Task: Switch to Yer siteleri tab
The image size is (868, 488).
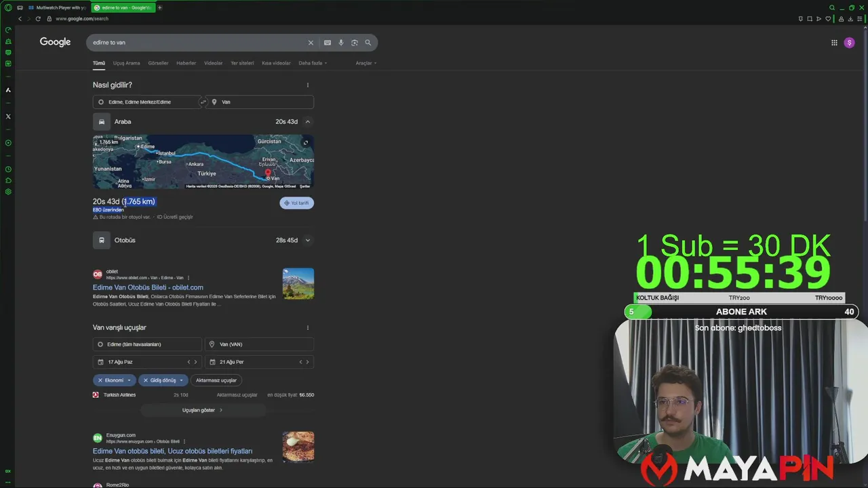Action: coord(242,63)
